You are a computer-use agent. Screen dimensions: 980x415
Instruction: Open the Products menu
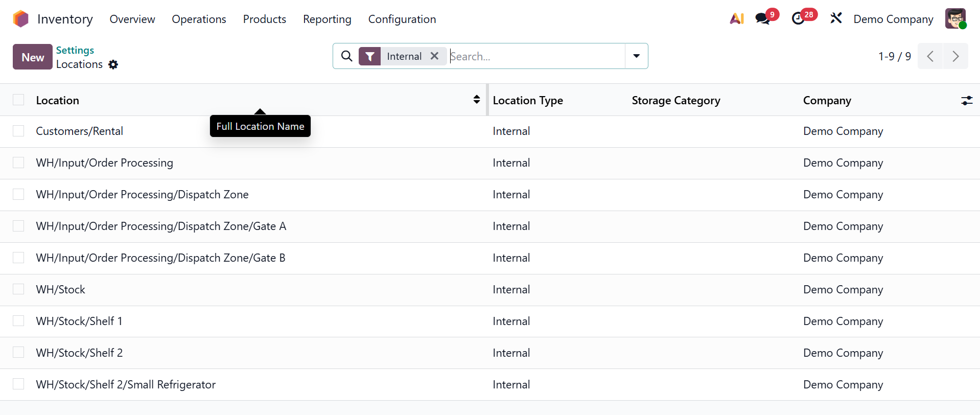pyautogui.click(x=265, y=19)
